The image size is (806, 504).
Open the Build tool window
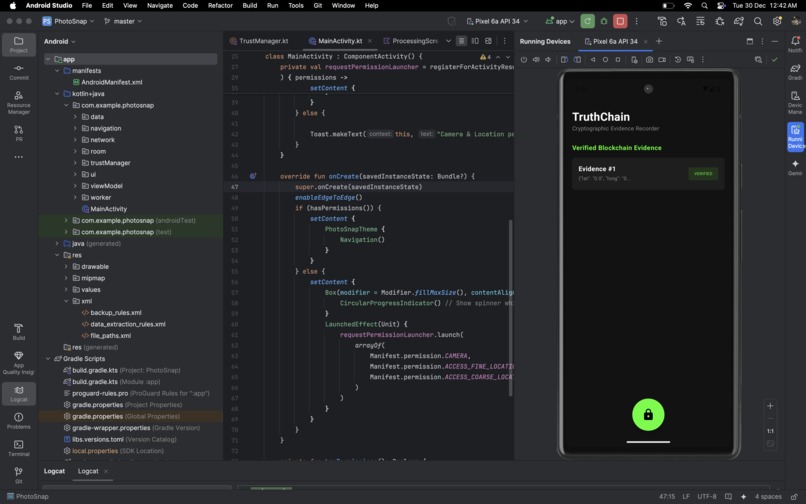19,332
